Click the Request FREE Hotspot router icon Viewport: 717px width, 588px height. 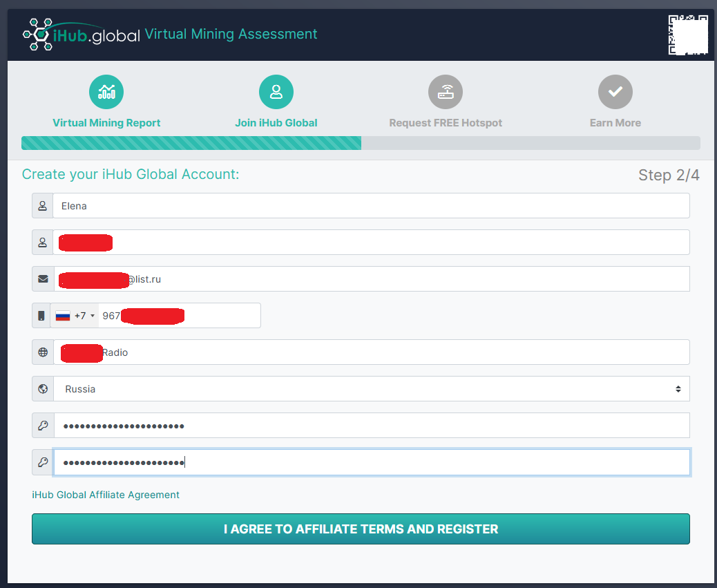pyautogui.click(x=446, y=92)
